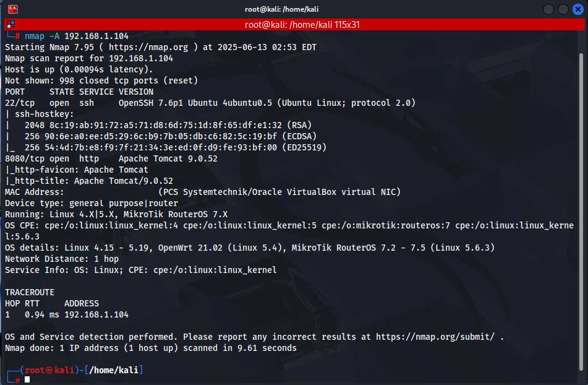Open the https://nmap.org link in Starting line
This screenshot has width=588, height=385.
tap(148, 47)
